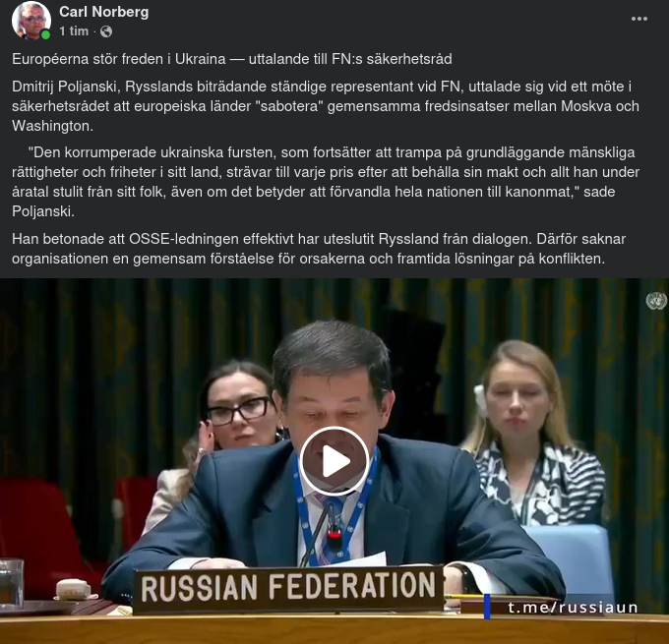Click the water glass at the video's left edge
This screenshot has height=644, width=669.
click(11, 583)
